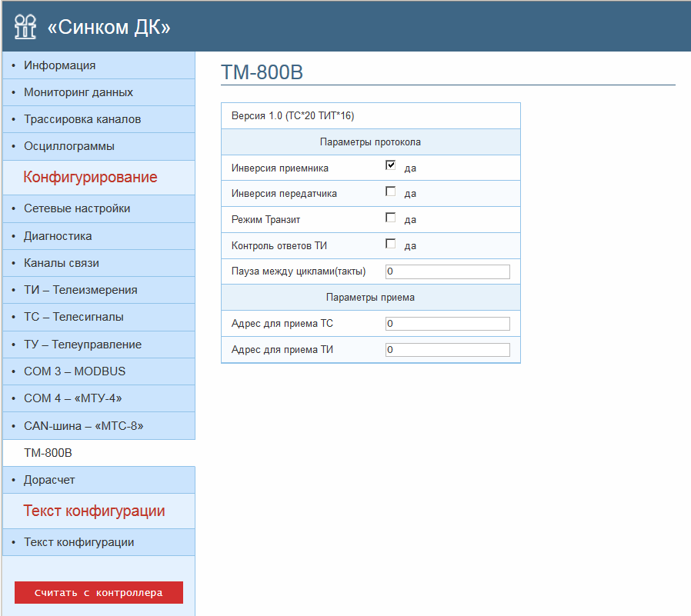Enable the Режим Транзит checkbox

[x=391, y=218]
